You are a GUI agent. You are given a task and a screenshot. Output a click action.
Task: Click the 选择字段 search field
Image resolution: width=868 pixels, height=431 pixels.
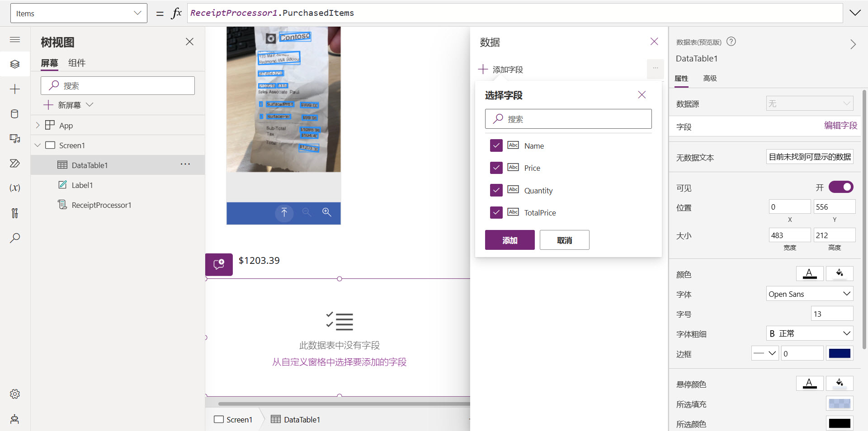click(x=568, y=119)
